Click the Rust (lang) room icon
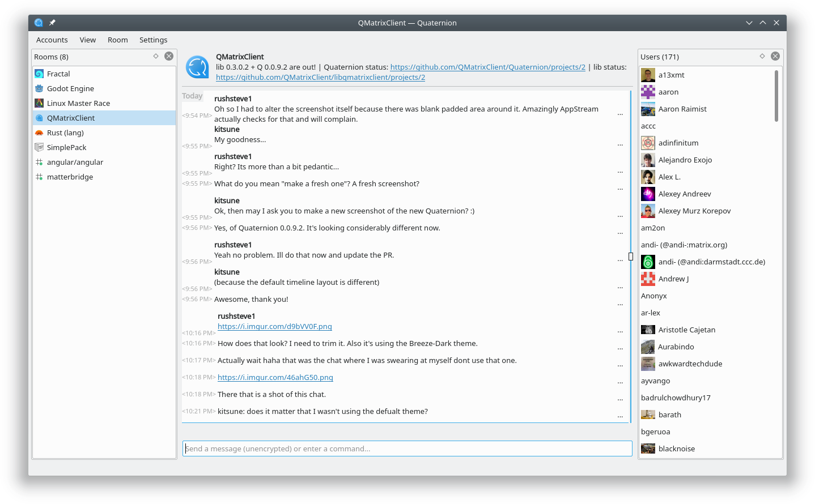The height and width of the screenshot is (504, 815). tap(39, 133)
